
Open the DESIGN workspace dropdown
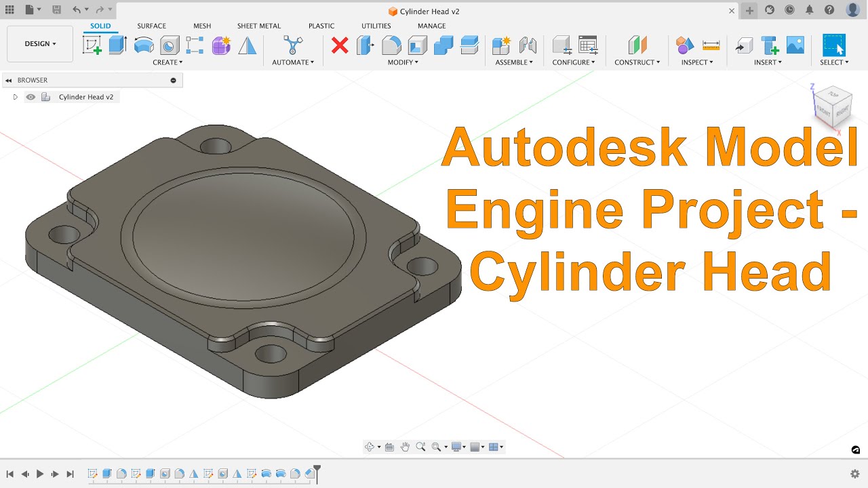40,44
